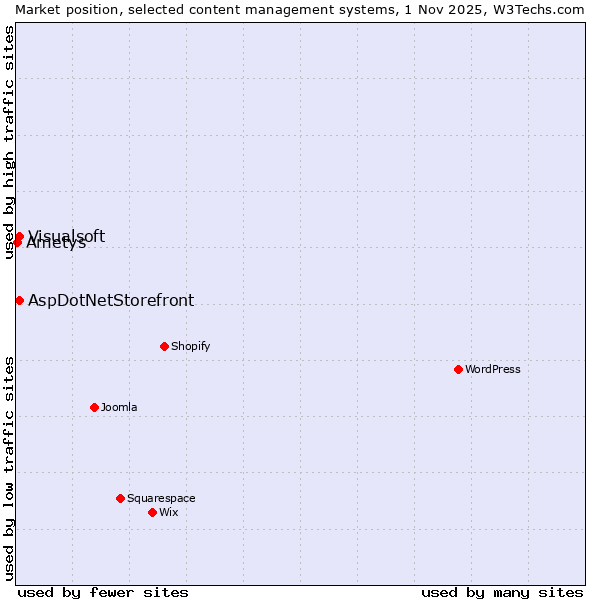Click the AspDotNetStorefront text label

[111, 300]
